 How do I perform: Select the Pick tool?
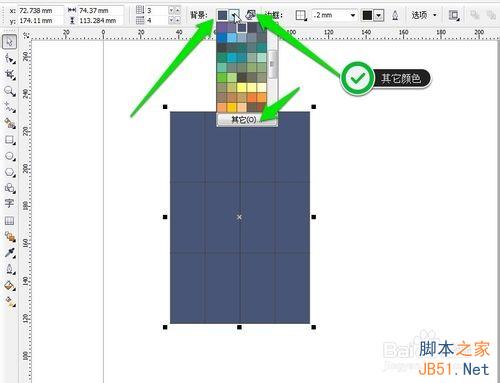click(9, 42)
